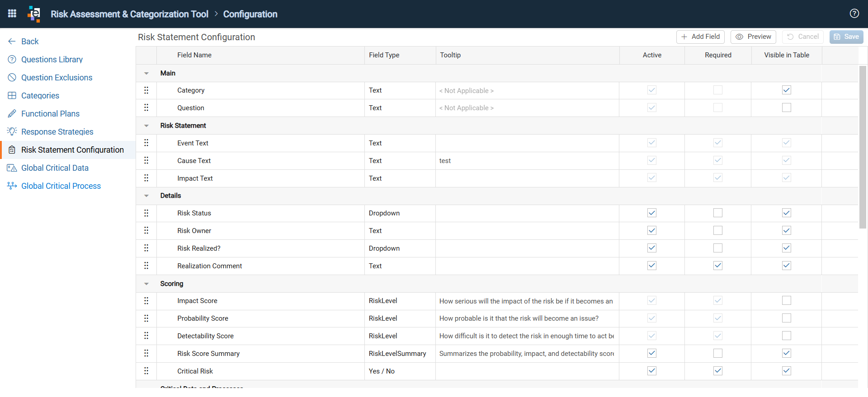Open the Question Exclusions page

point(57,78)
